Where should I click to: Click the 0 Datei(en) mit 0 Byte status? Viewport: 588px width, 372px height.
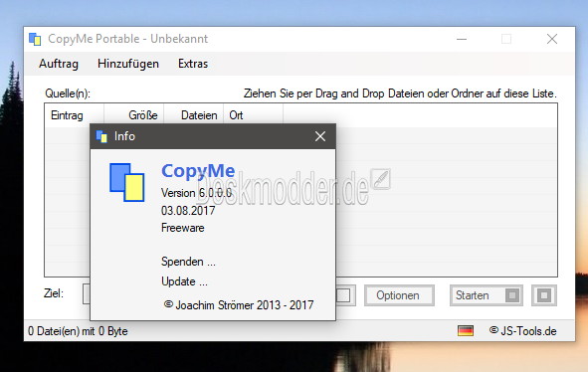[78, 331]
